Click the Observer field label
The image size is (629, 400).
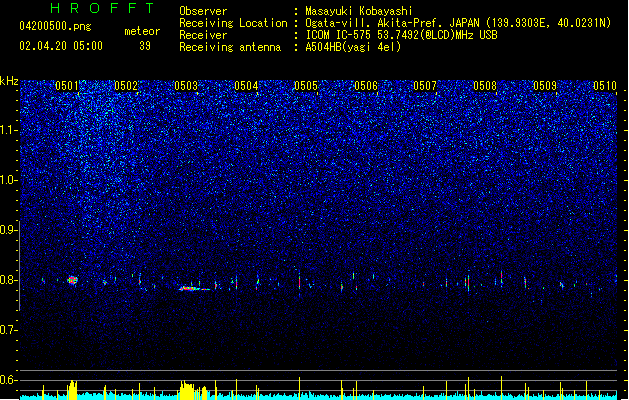tap(203, 11)
